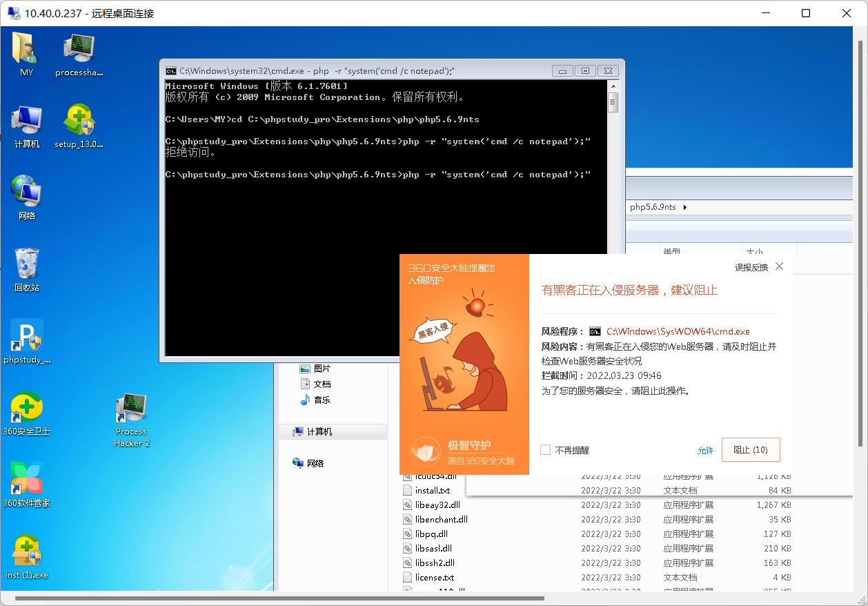Click remote desktop horizontal scrollbar thumb
868x606 pixels.
(279, 598)
